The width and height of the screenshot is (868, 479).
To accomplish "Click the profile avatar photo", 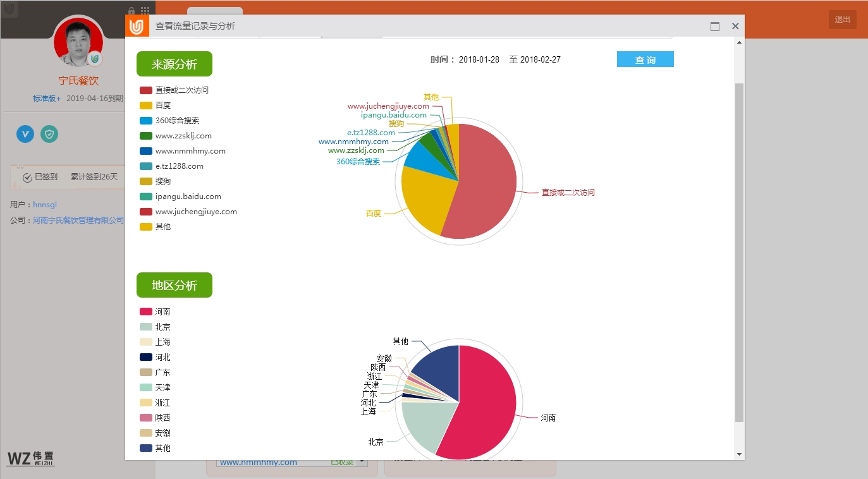I will (x=78, y=42).
